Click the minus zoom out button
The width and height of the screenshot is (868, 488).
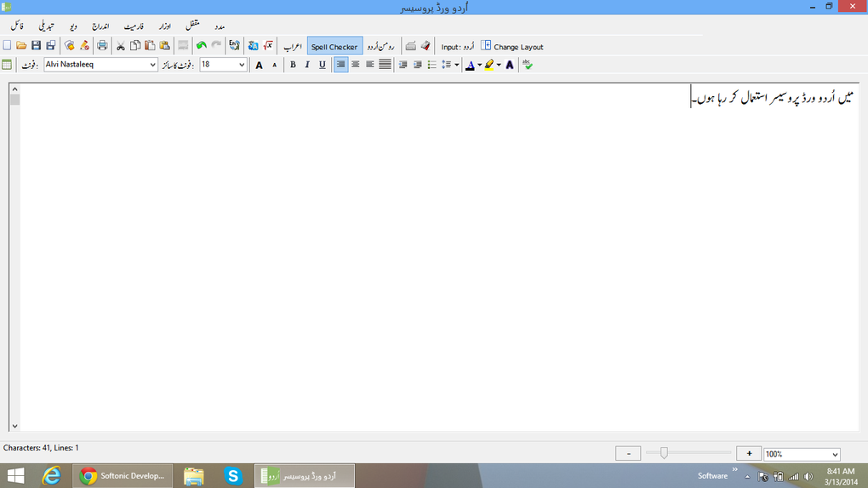point(628,454)
